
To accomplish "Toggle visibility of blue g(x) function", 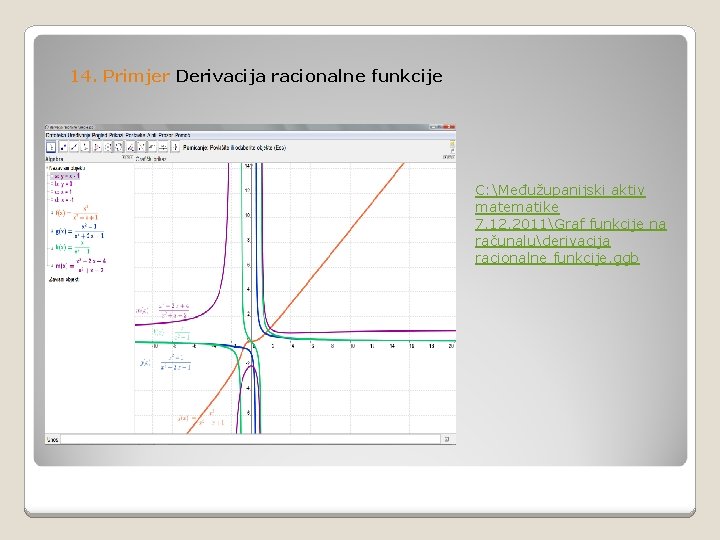I will (x=52, y=231).
